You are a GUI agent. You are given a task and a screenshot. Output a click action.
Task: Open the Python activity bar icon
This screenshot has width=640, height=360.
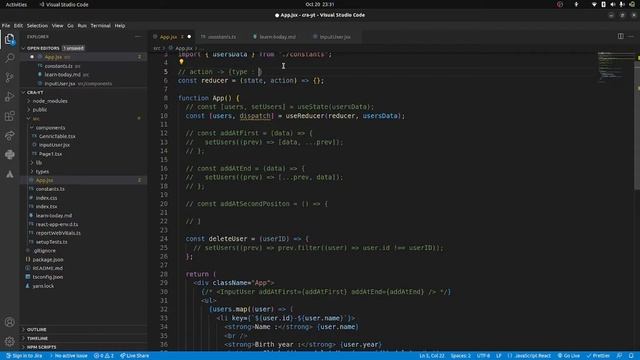click(x=9, y=155)
